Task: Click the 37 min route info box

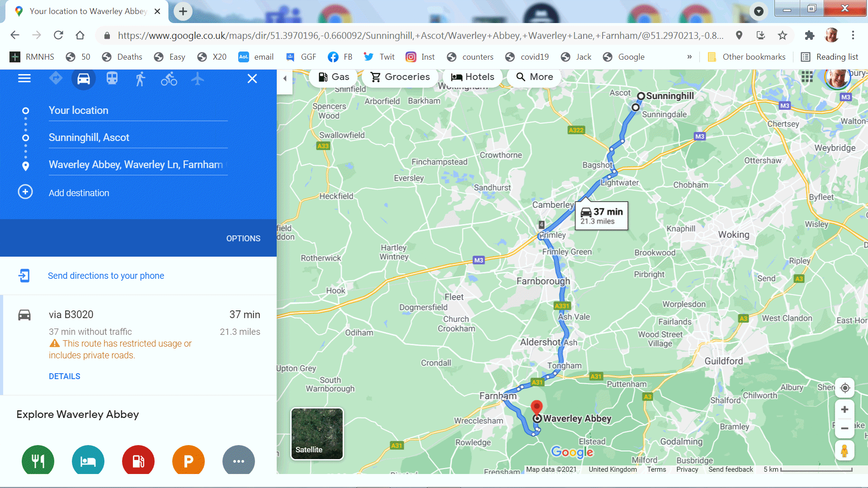Action: 602,216
